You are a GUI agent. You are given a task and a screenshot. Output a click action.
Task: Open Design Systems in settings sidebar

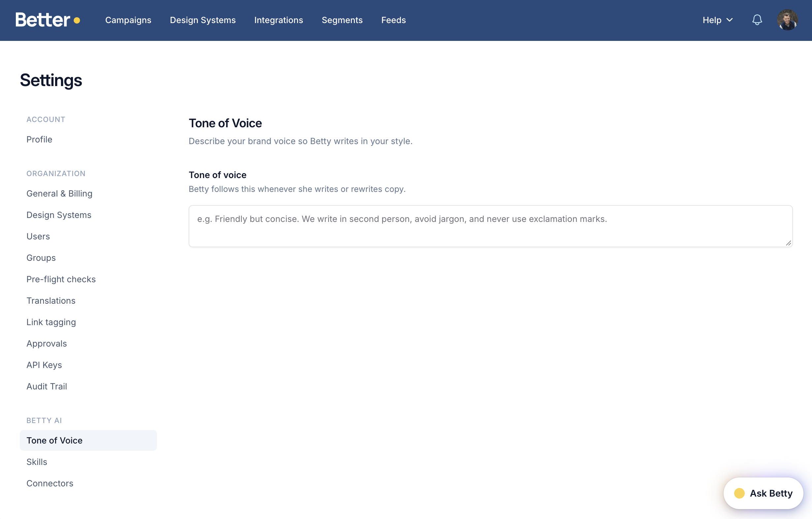[x=88, y=215]
